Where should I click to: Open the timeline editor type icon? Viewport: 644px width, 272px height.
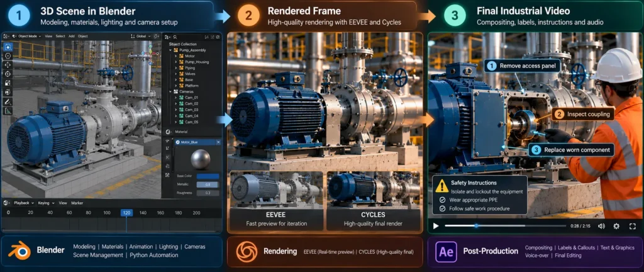click(6, 203)
